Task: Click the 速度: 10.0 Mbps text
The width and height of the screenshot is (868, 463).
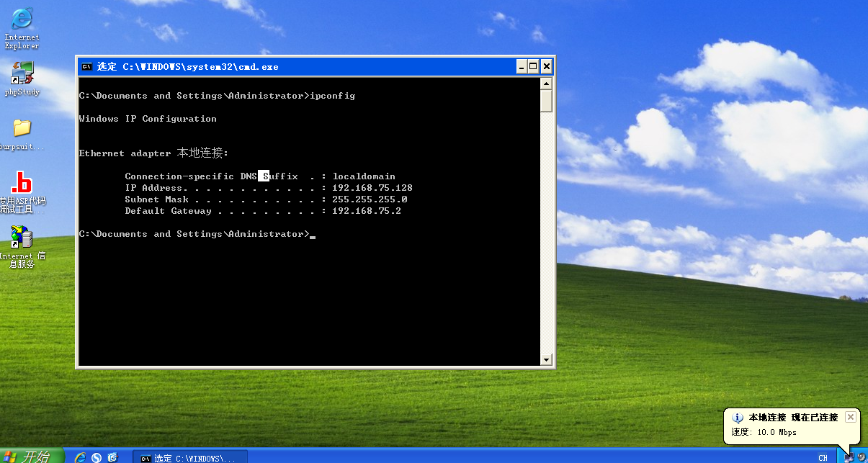Action: [764, 432]
